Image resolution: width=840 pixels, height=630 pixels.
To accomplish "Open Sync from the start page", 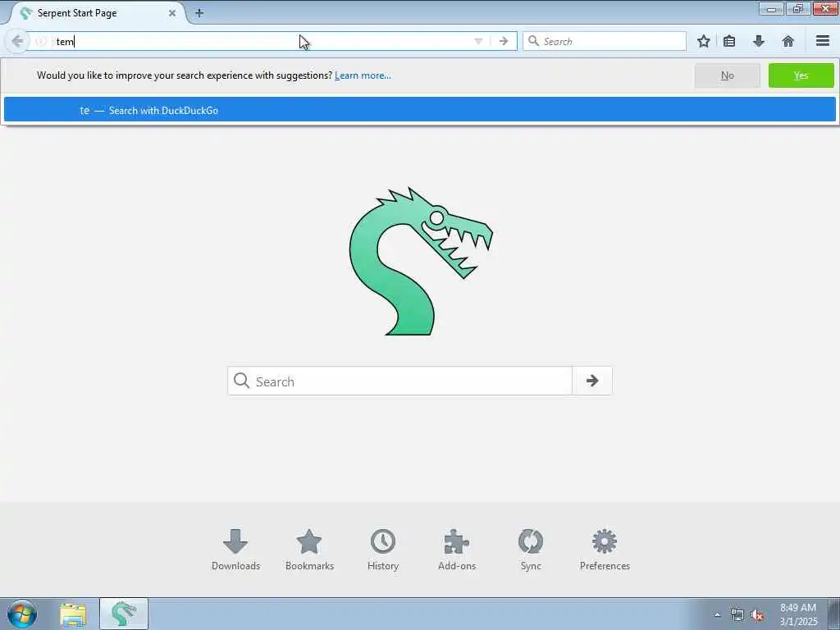I will click(x=531, y=550).
